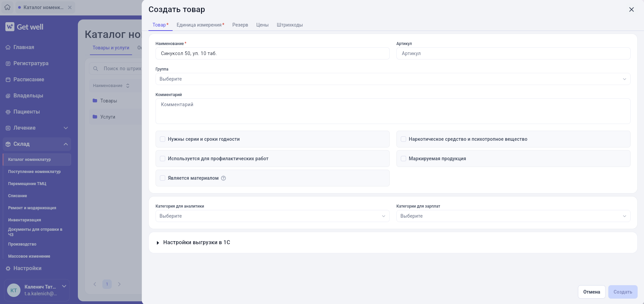The width and height of the screenshot is (644, 304).
Task: Enable Нужны серии и сроки годности
Action: pyautogui.click(x=163, y=139)
